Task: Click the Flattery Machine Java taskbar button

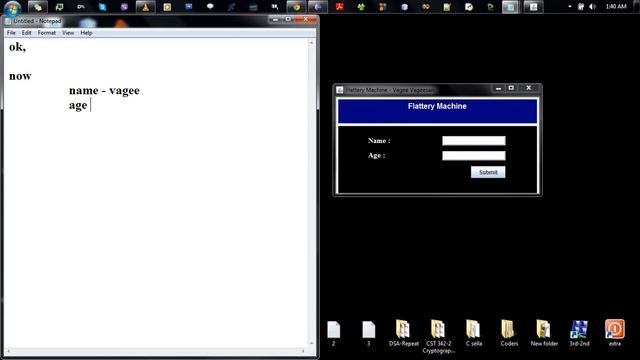Action: [x=533, y=7]
